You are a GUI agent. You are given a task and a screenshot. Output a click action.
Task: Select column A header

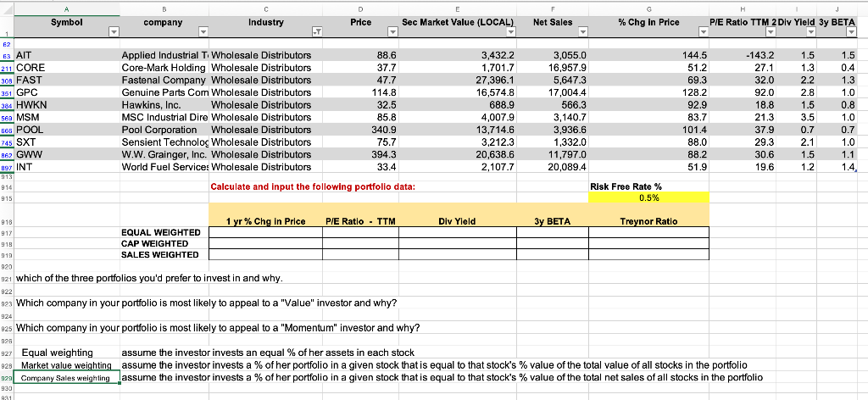click(67, 9)
